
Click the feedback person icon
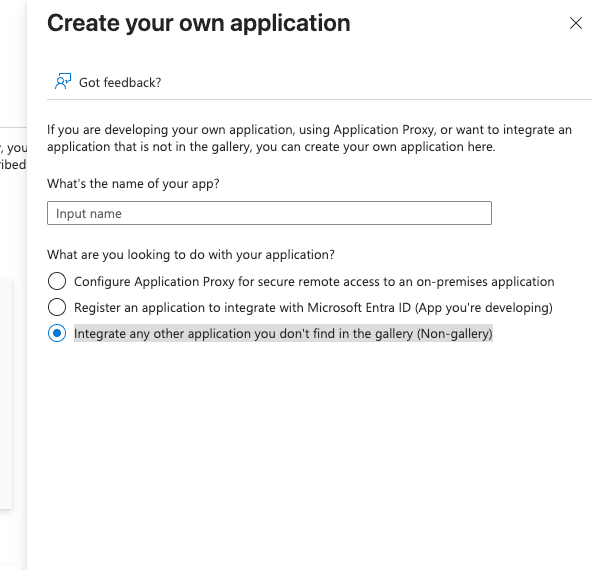63,82
